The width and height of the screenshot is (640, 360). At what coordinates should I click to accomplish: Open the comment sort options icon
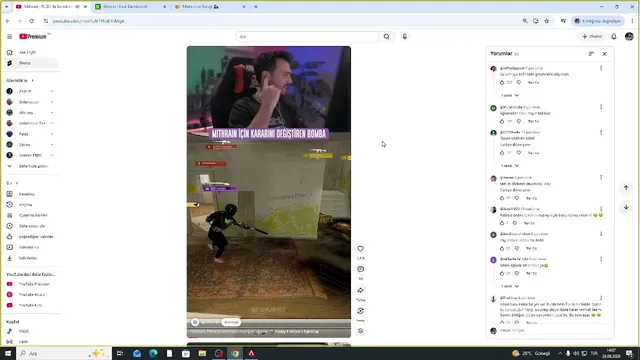tap(591, 53)
